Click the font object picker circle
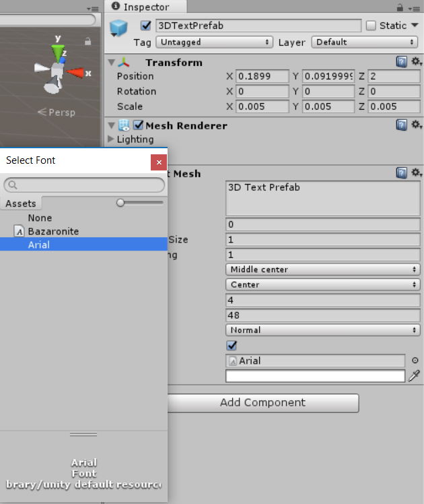Screen dimensions: 424x504 tap(415, 360)
